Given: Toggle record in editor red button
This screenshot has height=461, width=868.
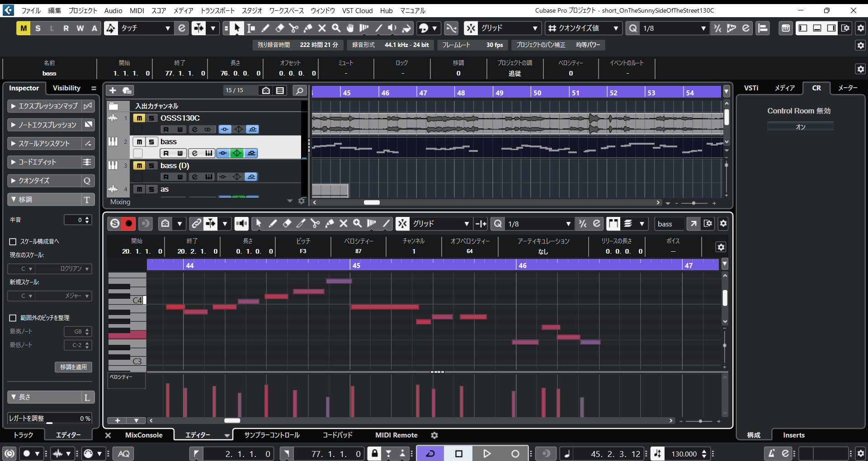Looking at the screenshot, I should point(129,223).
